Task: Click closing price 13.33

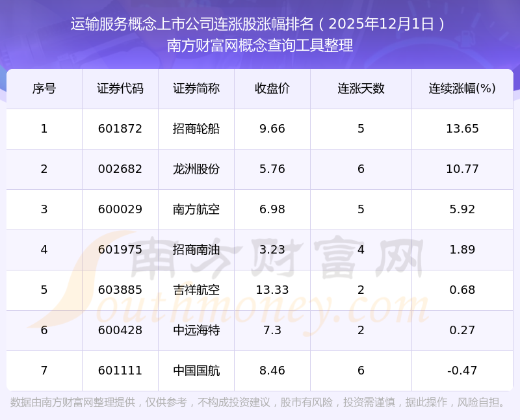Action: coord(272,290)
